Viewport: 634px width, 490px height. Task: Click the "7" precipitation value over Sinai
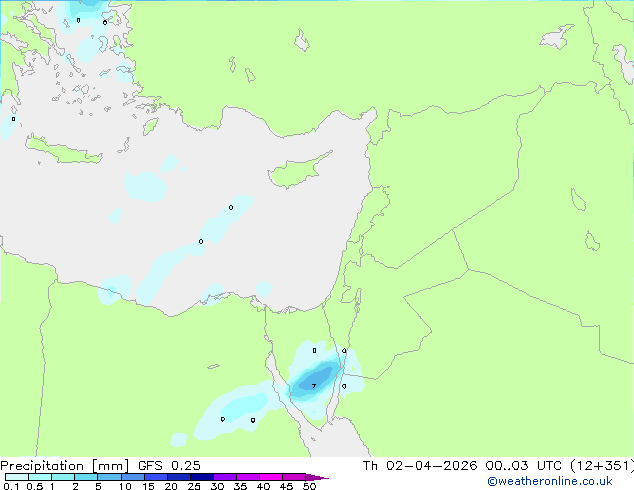coord(314,386)
